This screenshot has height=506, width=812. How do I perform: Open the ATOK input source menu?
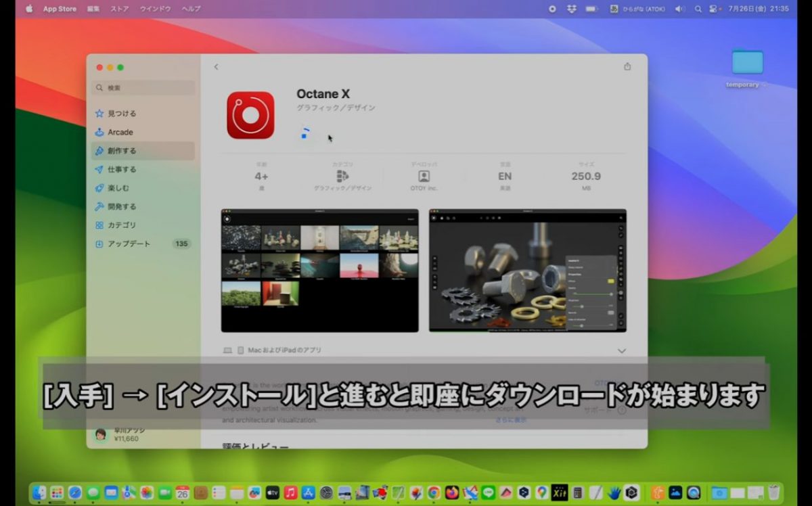click(639, 9)
